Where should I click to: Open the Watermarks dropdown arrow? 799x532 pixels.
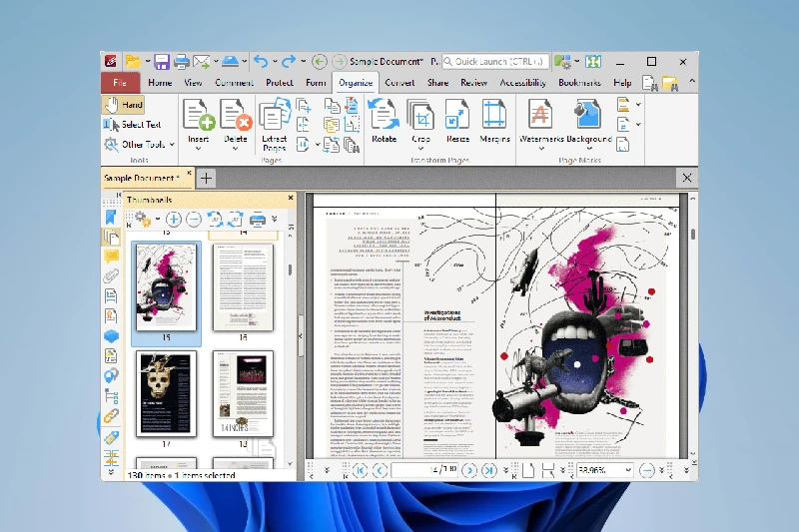tap(541, 149)
